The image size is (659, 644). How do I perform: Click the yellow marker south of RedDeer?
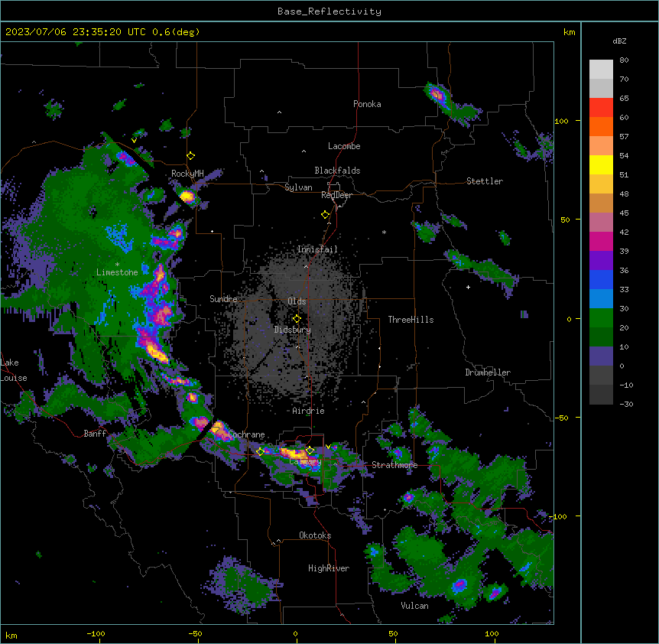tap(325, 215)
